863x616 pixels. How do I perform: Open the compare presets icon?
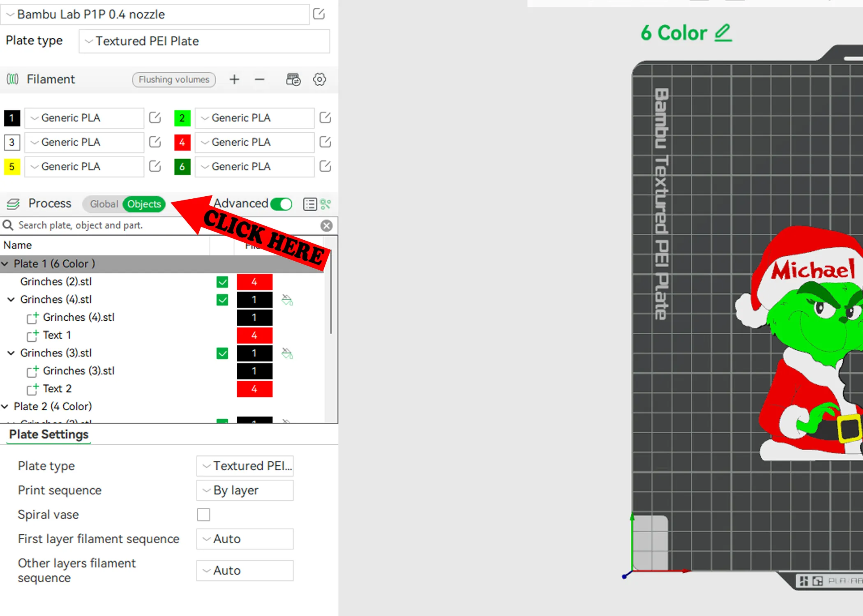(325, 204)
